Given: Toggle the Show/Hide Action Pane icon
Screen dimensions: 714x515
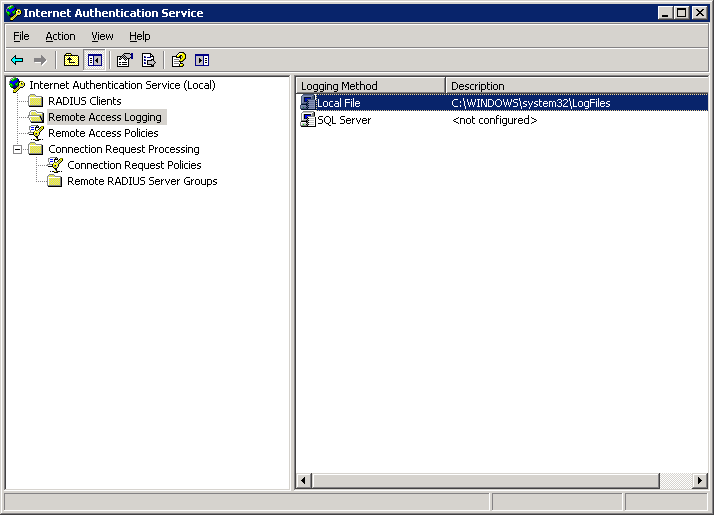Looking at the screenshot, I should click(x=202, y=60).
